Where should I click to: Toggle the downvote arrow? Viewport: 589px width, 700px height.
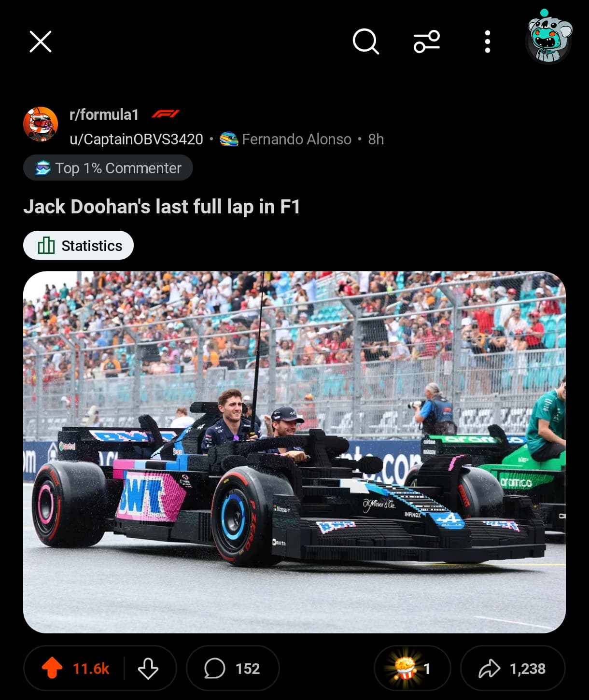click(x=148, y=669)
